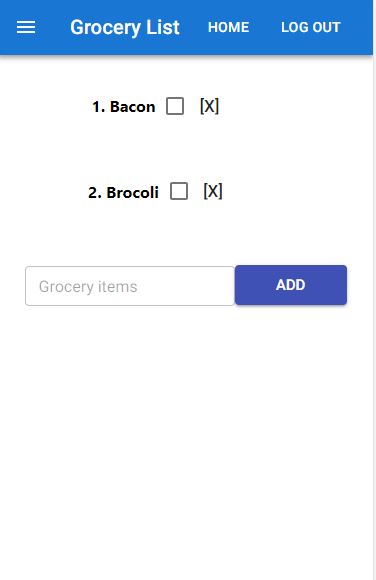Open the hamburger navigation menu
The height and width of the screenshot is (580, 376).
(26, 27)
